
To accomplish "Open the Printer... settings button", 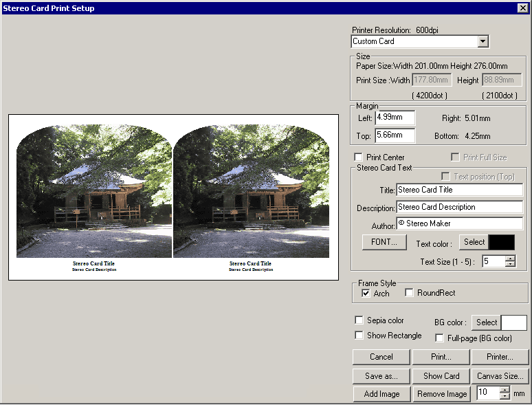I will tap(500, 357).
